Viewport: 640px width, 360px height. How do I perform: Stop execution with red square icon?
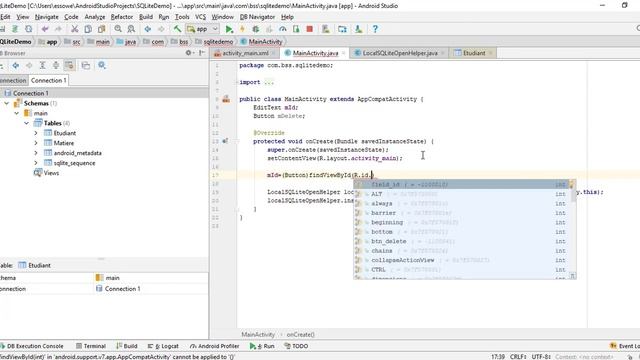pos(309,29)
